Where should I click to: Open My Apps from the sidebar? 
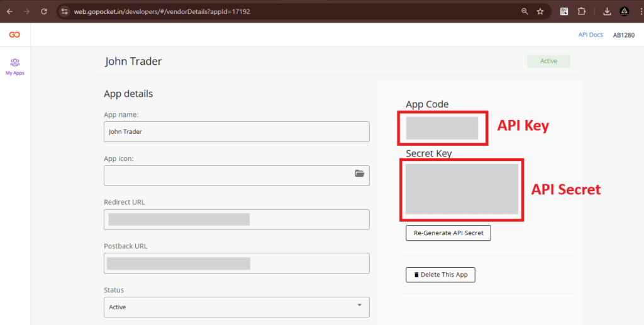click(x=15, y=66)
